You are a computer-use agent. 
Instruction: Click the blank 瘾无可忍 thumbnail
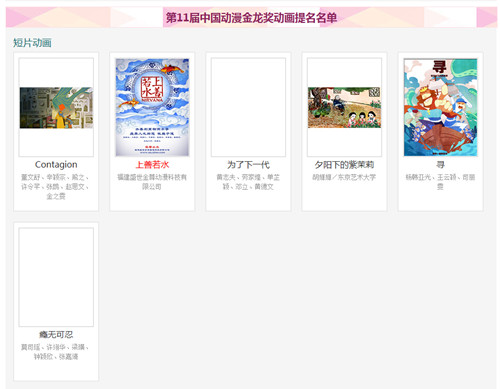[56, 277]
